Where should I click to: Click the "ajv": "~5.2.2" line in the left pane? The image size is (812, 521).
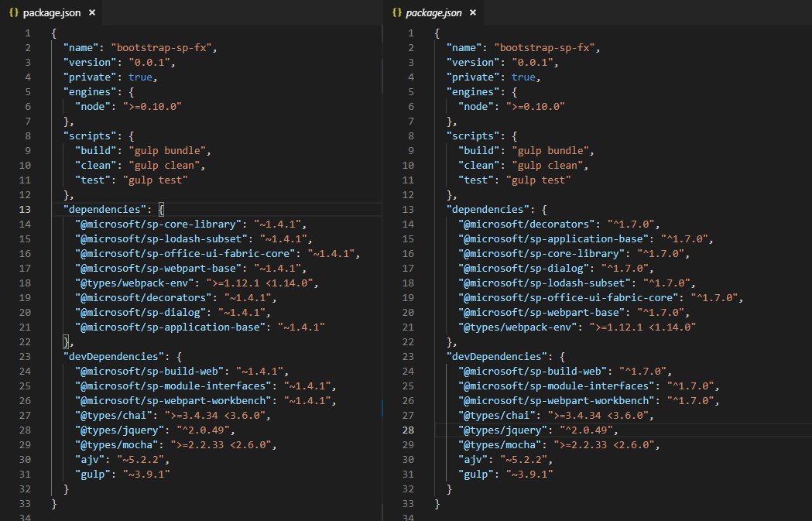pos(122,460)
